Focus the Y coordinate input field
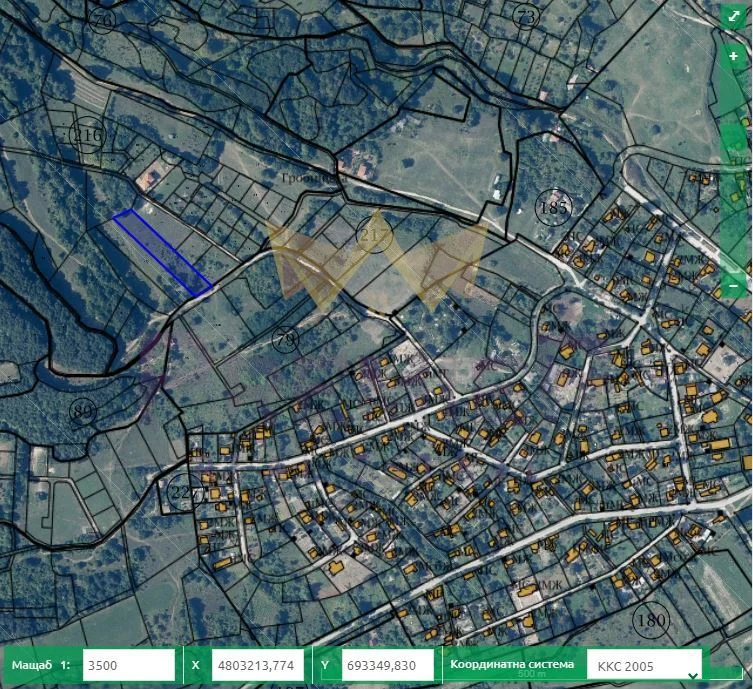 point(387,665)
